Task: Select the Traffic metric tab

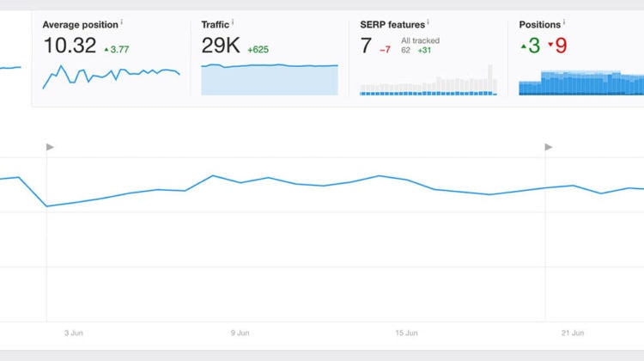Action: 270,58
